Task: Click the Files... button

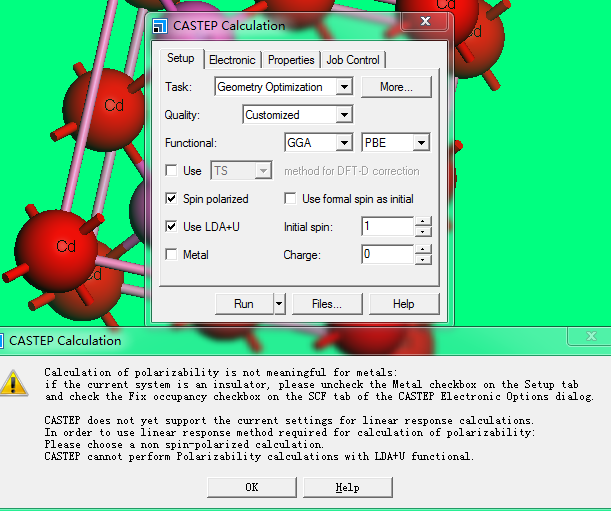Action: click(x=327, y=304)
